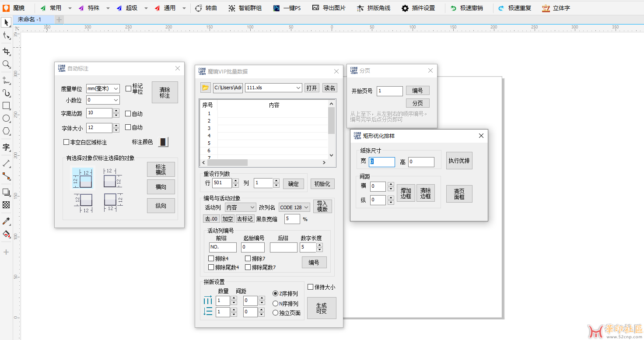Open the 特殊 toolbar menu
The image size is (644, 340).
89,8
